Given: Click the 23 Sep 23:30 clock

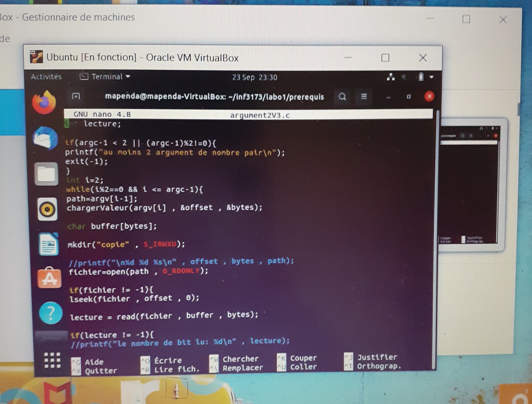Looking at the screenshot, I should pos(255,77).
